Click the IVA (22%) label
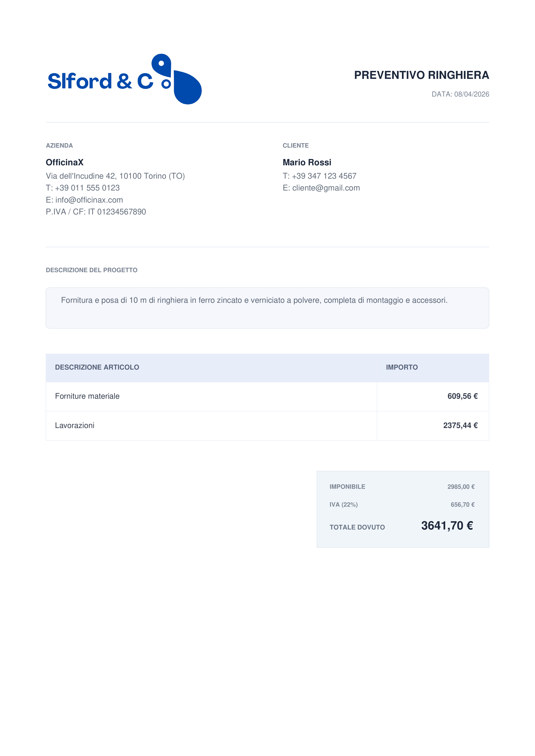 pos(344,505)
